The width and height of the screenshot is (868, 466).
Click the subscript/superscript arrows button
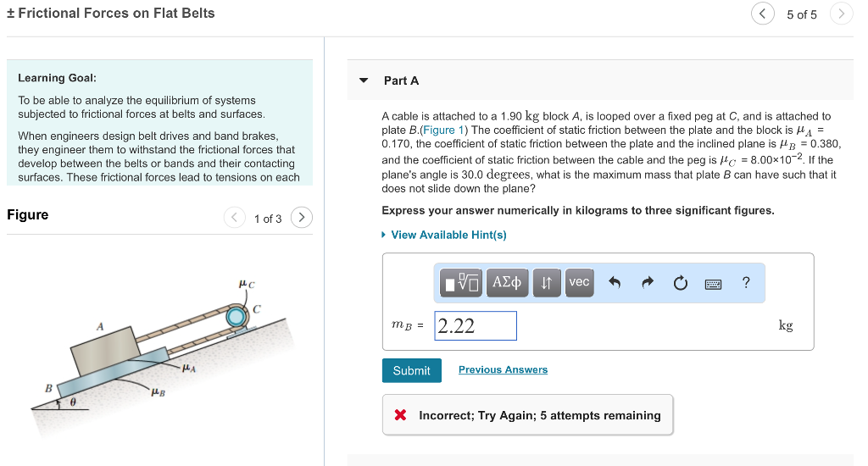[547, 282]
